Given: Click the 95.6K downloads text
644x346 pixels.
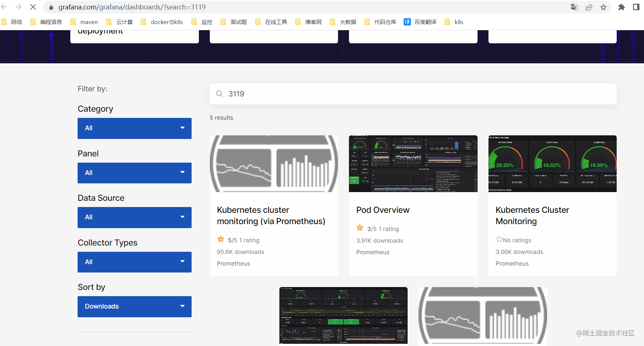Looking at the screenshot, I should [241, 252].
